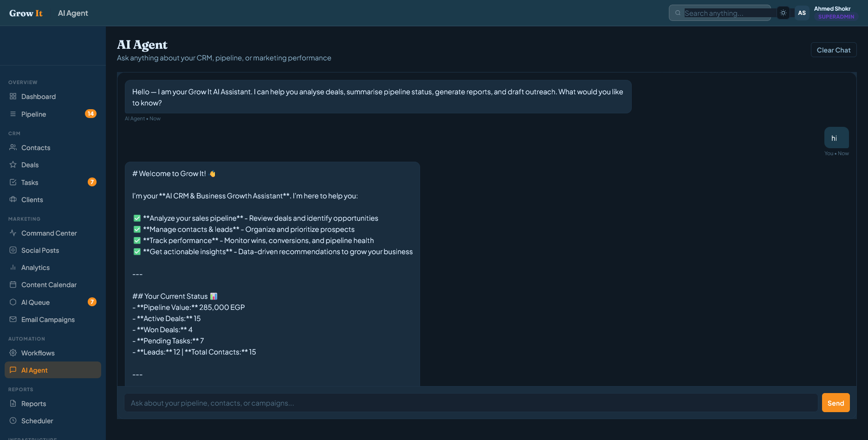Switch to the AI Agent nav item
This screenshot has width=868, height=440.
[34, 370]
